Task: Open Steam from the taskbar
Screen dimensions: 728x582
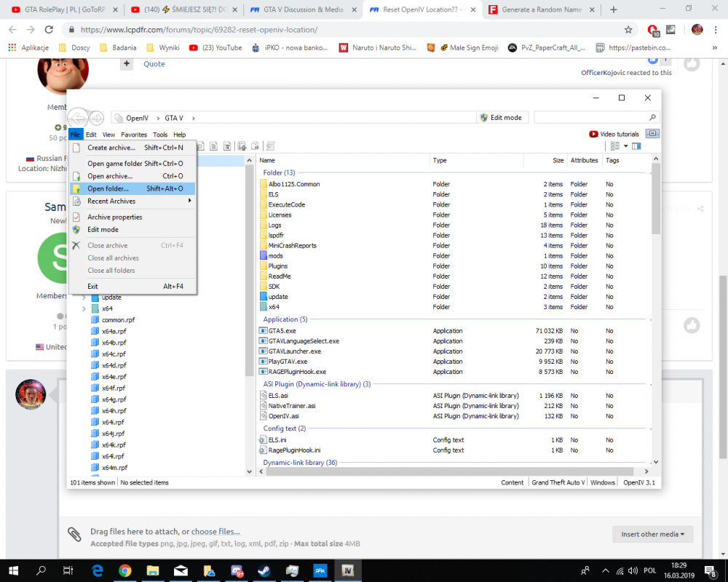Action: (x=265, y=571)
